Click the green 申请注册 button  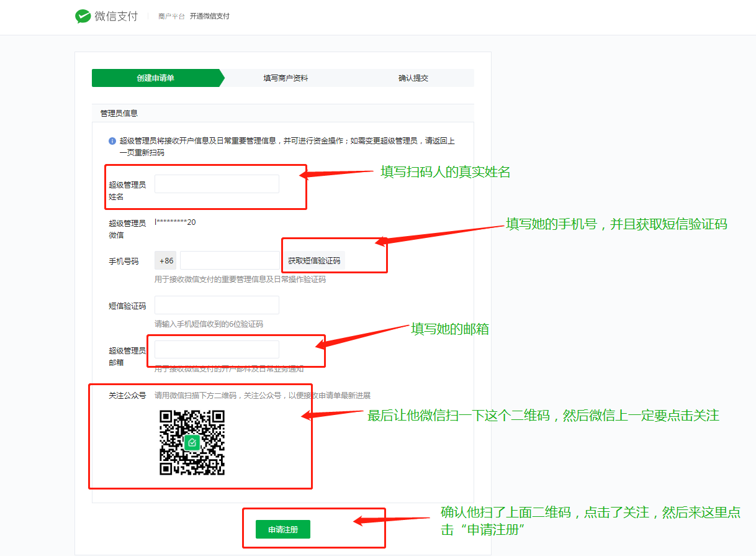pos(283,529)
